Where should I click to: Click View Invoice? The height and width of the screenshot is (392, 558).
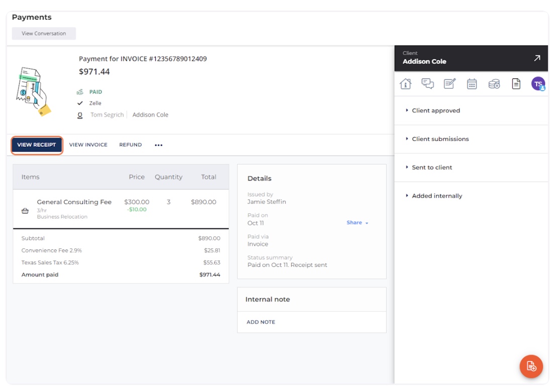88,145
